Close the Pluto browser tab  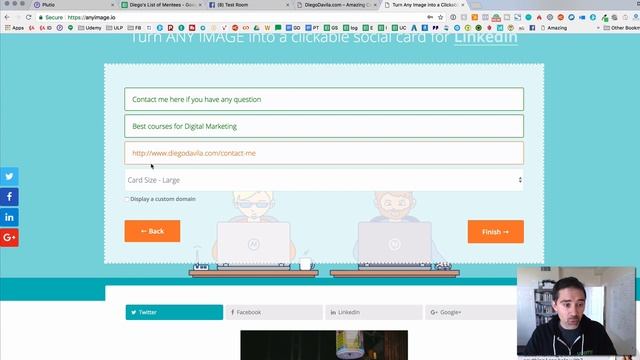point(113,5)
